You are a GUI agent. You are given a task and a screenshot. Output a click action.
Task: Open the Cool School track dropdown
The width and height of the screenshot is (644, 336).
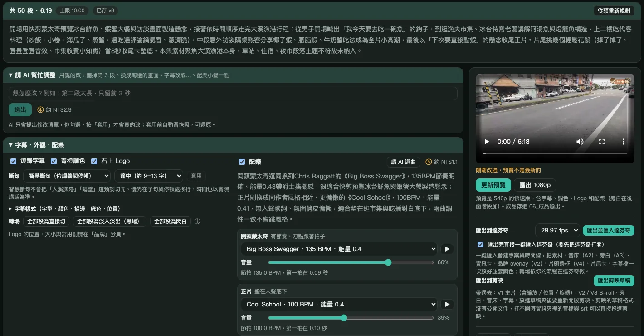point(339,304)
